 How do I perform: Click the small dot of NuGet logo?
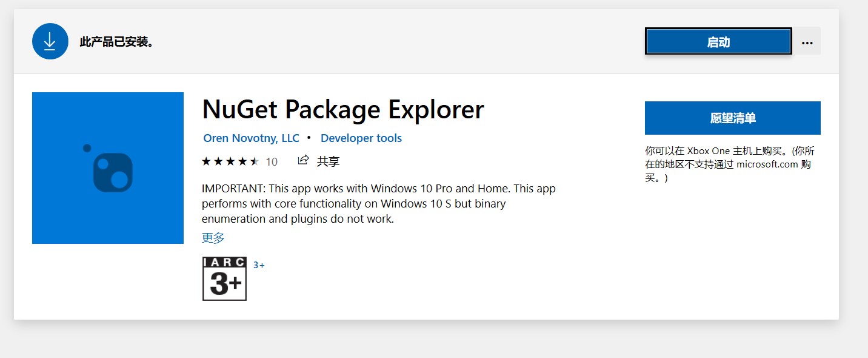pos(87,148)
